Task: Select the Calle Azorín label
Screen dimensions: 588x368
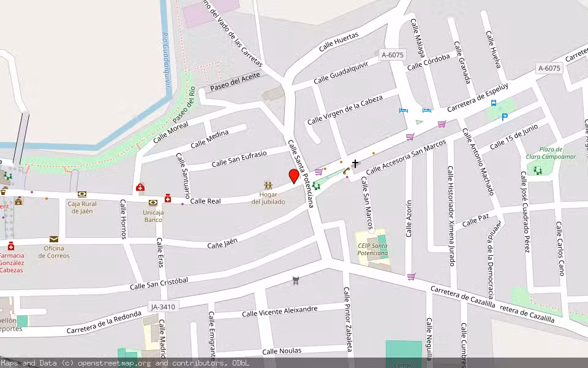Action: pos(409,218)
